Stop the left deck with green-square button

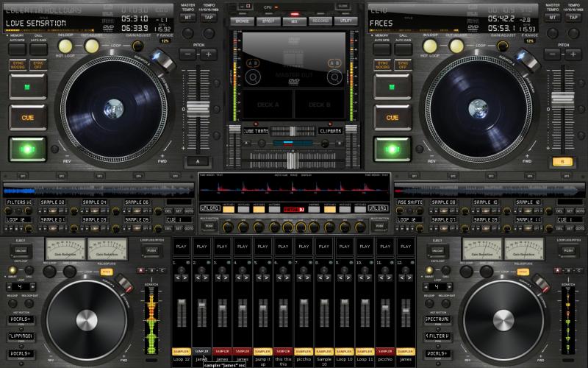[28, 87]
